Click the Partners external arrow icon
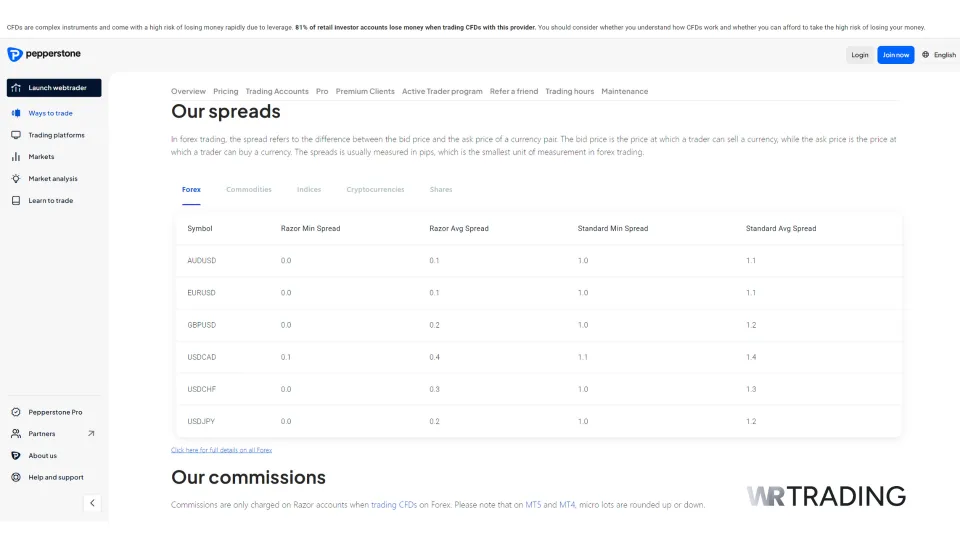Viewport: 960px width, 540px height. (x=91, y=434)
